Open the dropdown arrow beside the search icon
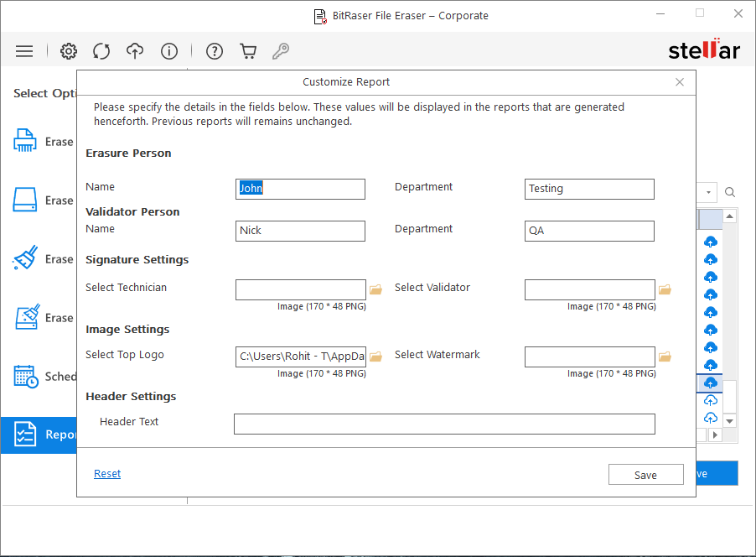This screenshot has height=557, width=756. 708,193
